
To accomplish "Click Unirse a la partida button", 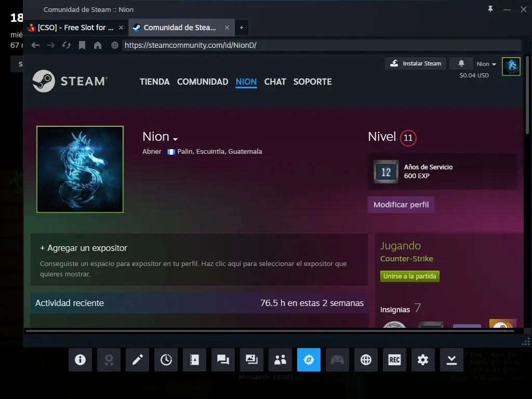I will [409, 276].
